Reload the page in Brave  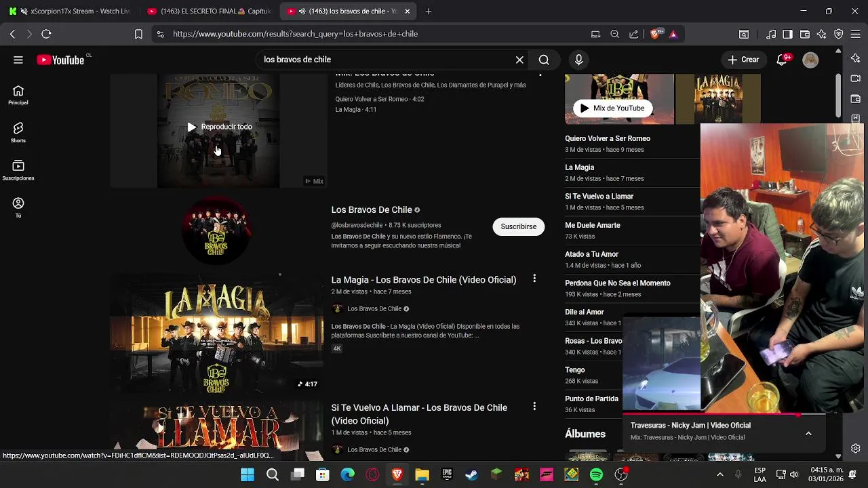(x=46, y=34)
